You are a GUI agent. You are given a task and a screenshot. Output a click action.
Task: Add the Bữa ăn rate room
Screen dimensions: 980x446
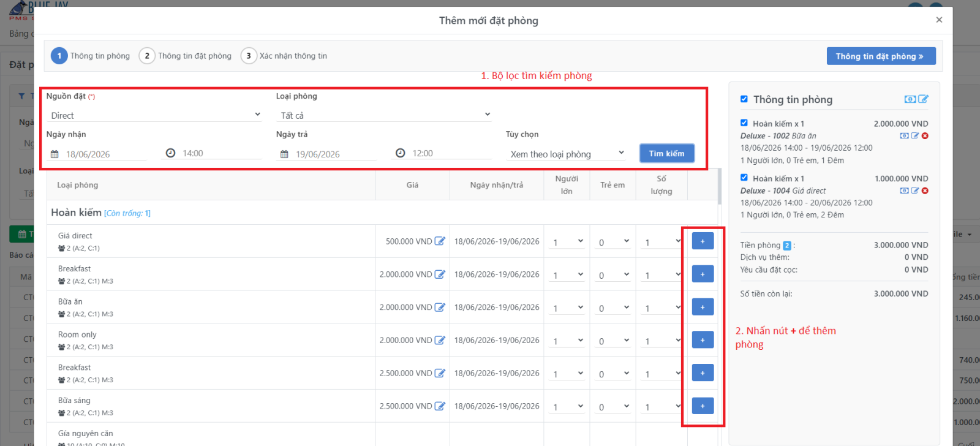[703, 308]
